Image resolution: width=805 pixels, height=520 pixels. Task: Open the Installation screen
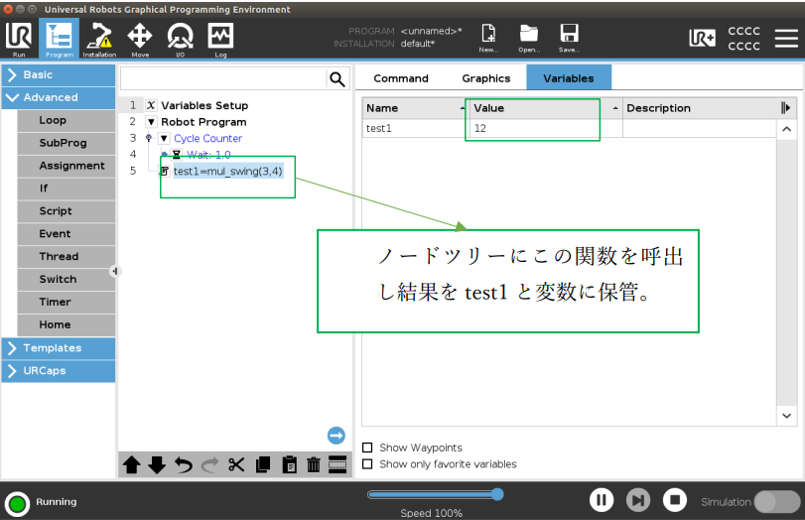[x=99, y=39]
